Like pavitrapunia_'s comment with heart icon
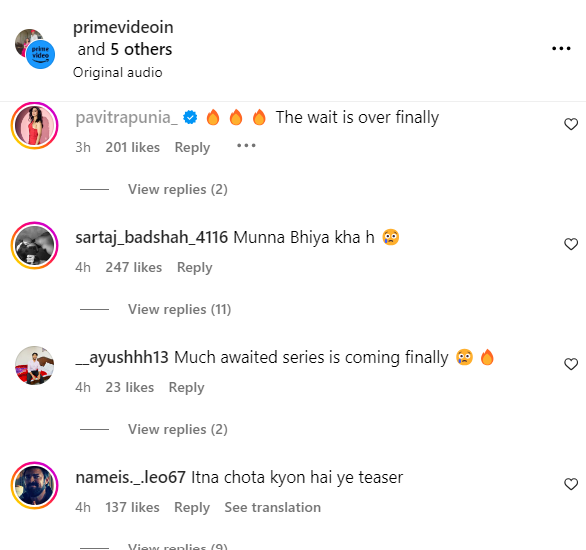The width and height of the screenshot is (586, 550). click(x=571, y=124)
